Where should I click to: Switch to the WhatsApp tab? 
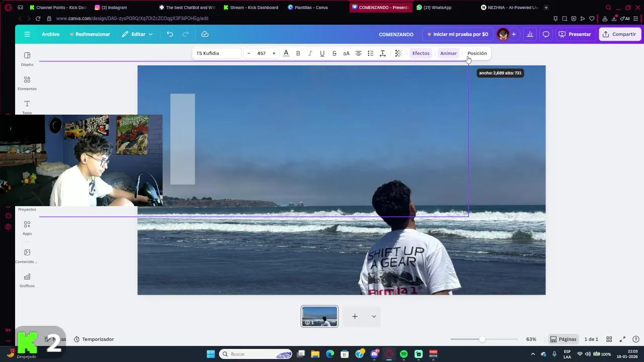coord(434,8)
